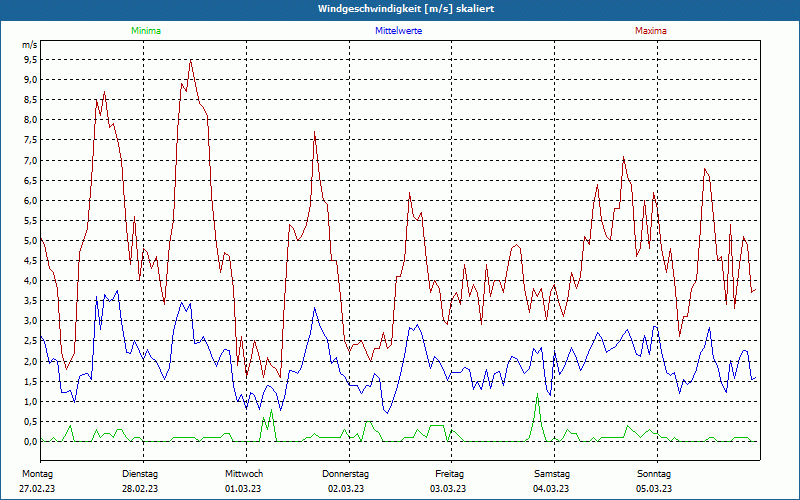Click the Freitag day label
800x500 pixels.
449,474
